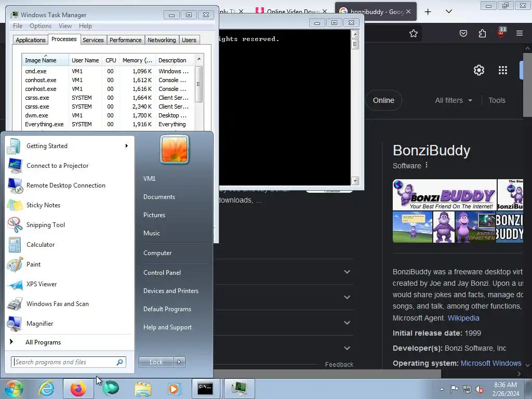
Task: Switch to Firefox on the taskbar
Action: (78, 389)
